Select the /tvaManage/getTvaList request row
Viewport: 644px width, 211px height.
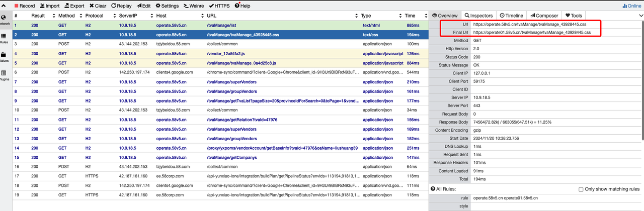[x=220, y=100]
